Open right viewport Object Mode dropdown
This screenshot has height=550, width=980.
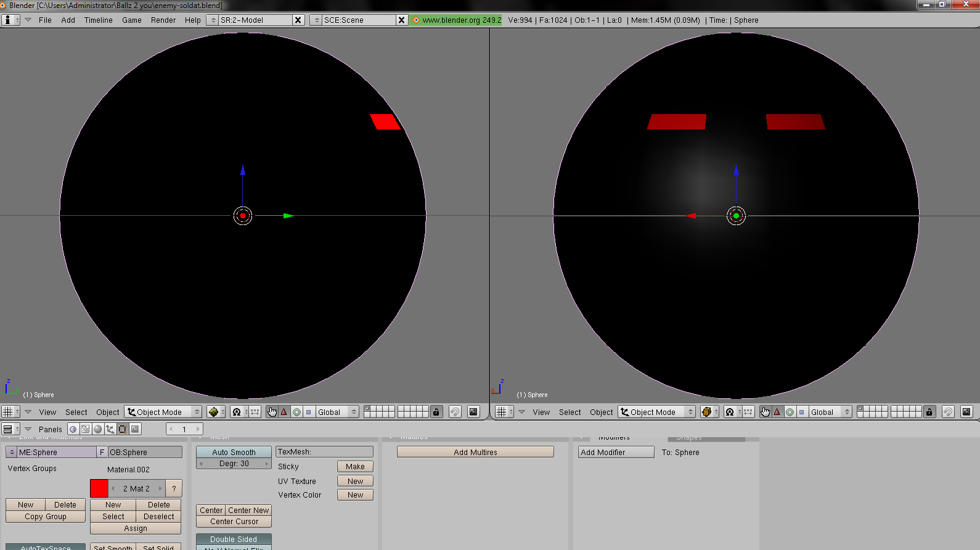[x=657, y=412]
